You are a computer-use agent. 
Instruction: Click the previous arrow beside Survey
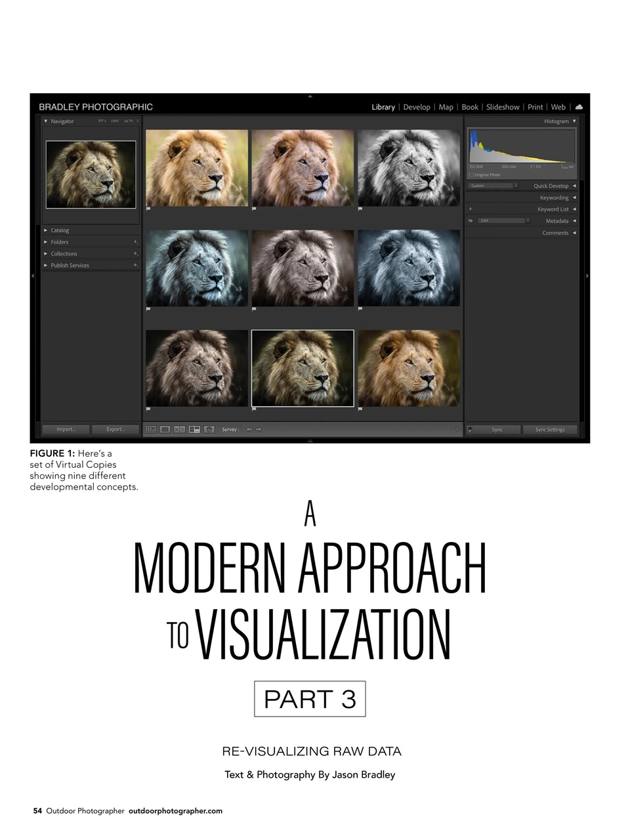pos(249,429)
